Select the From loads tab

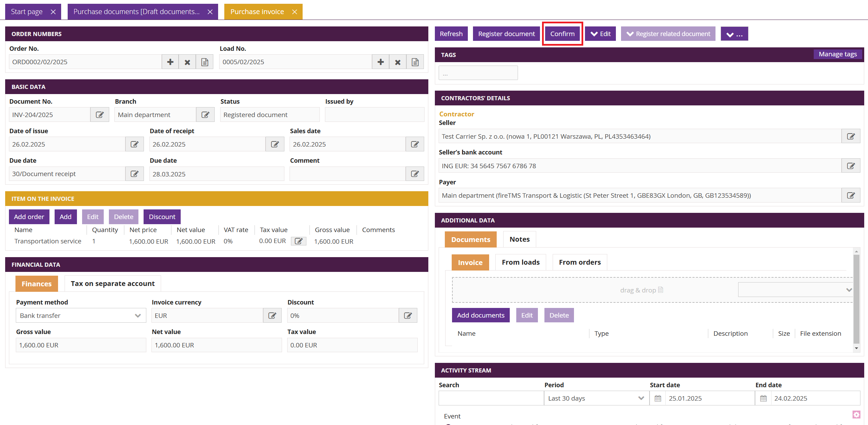[x=520, y=262]
